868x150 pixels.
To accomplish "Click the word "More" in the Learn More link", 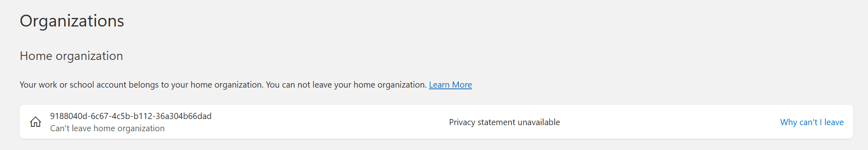I will tap(462, 85).
